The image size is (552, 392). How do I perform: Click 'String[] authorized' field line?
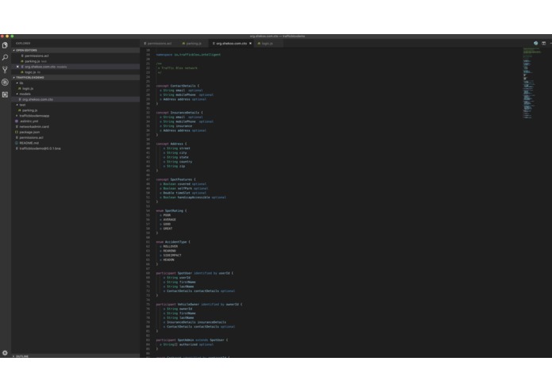[187, 344]
